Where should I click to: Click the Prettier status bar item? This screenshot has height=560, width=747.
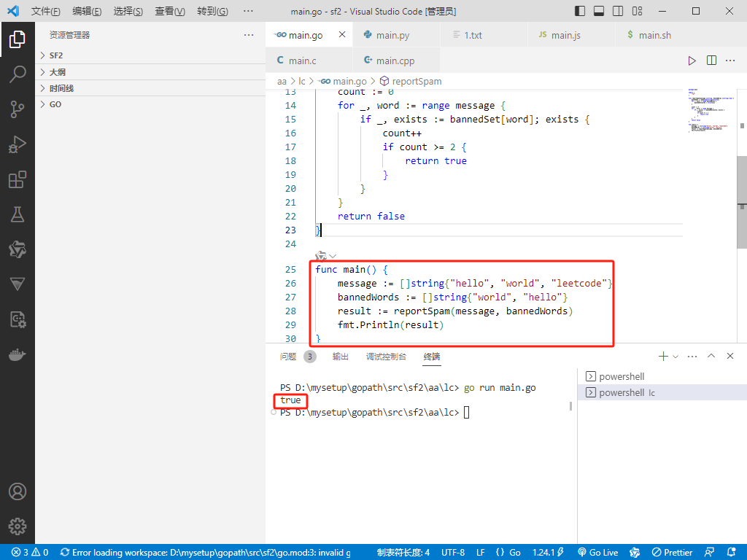pos(672,553)
